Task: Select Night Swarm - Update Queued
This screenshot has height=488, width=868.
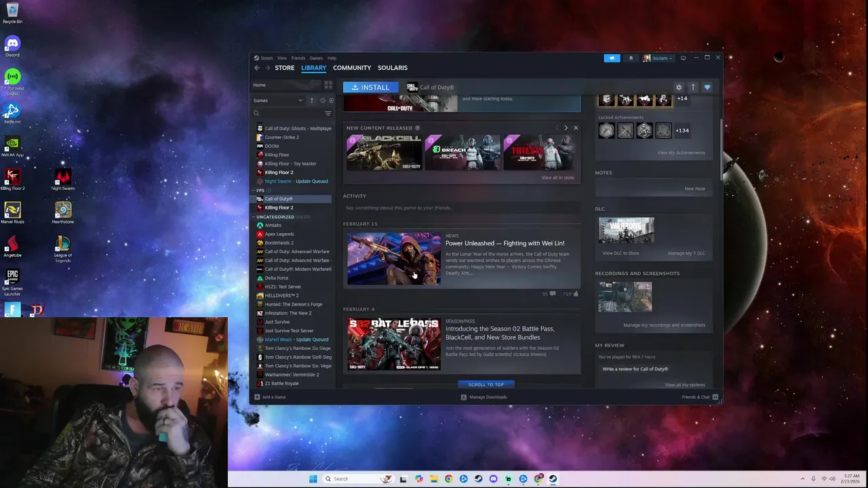Action: (296, 181)
